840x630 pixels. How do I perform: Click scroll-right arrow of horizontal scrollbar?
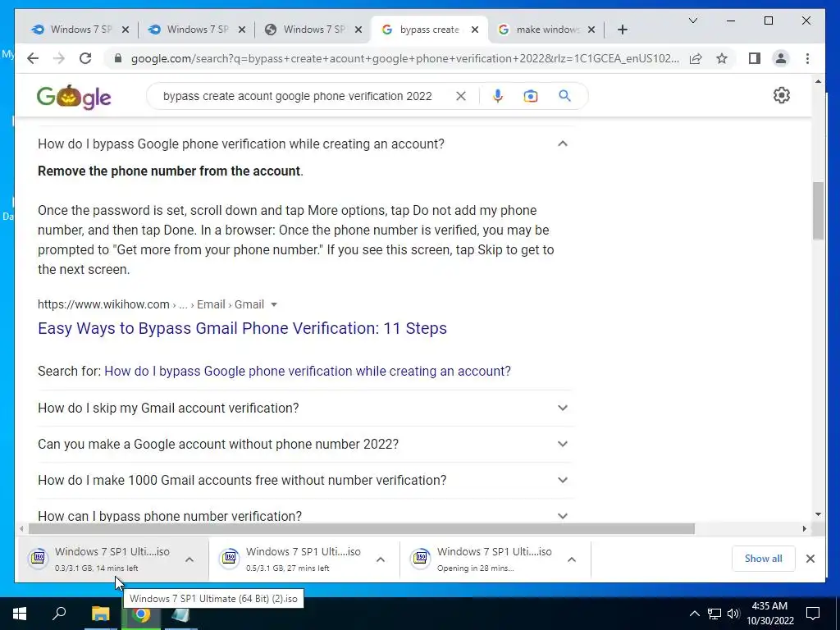point(804,529)
